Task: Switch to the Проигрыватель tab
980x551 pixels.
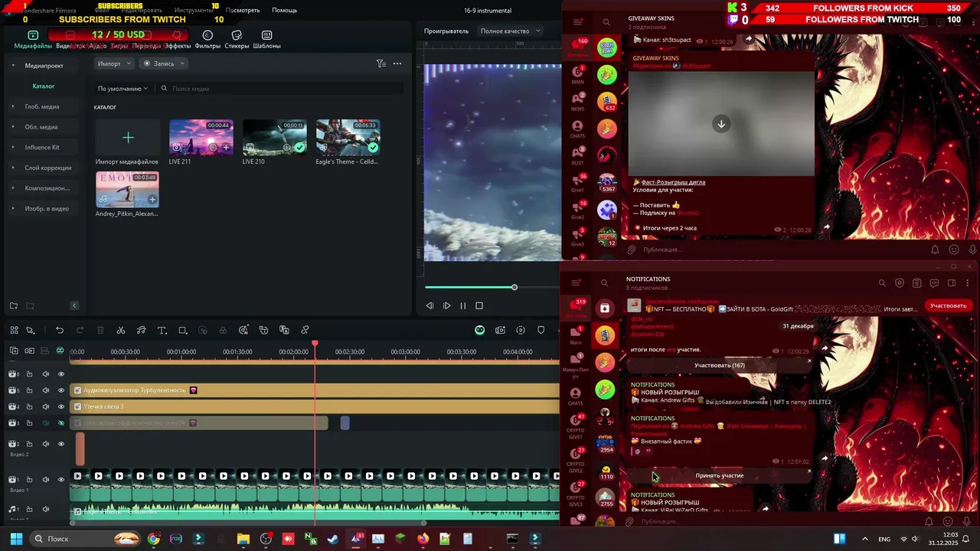Action: 446,31
